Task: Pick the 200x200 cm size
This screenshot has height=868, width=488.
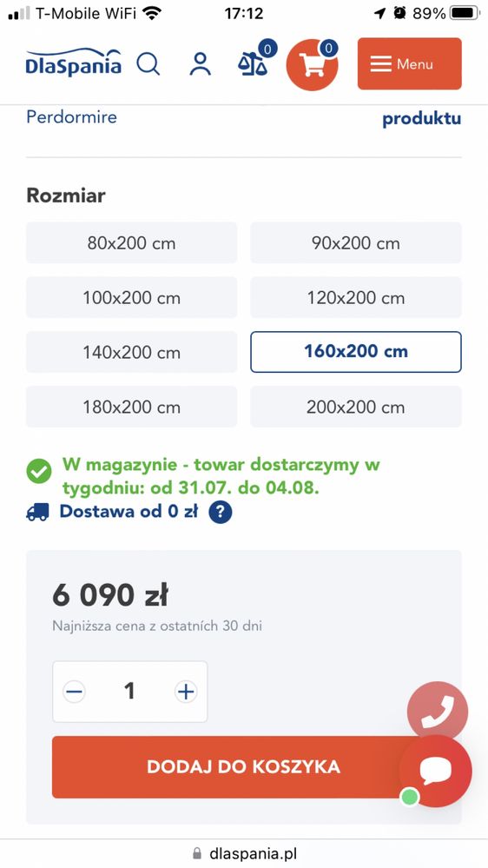Action: click(356, 407)
